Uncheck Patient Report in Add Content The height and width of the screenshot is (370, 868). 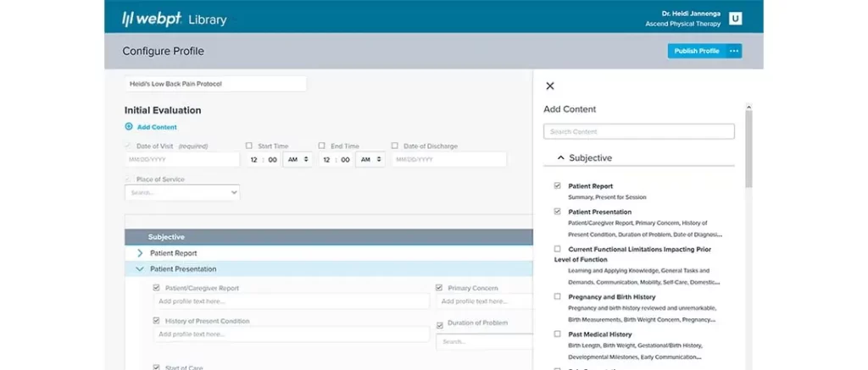click(557, 185)
